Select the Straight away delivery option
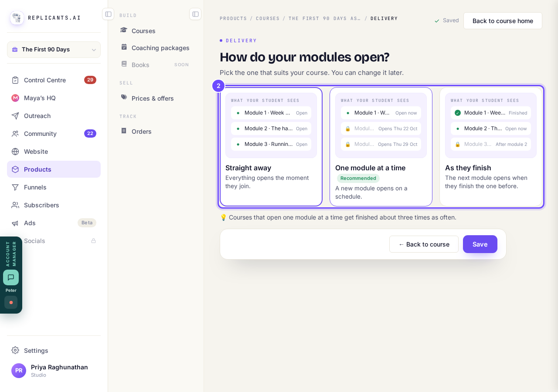Image resolution: width=558 pixels, height=392 pixels. 271,147
